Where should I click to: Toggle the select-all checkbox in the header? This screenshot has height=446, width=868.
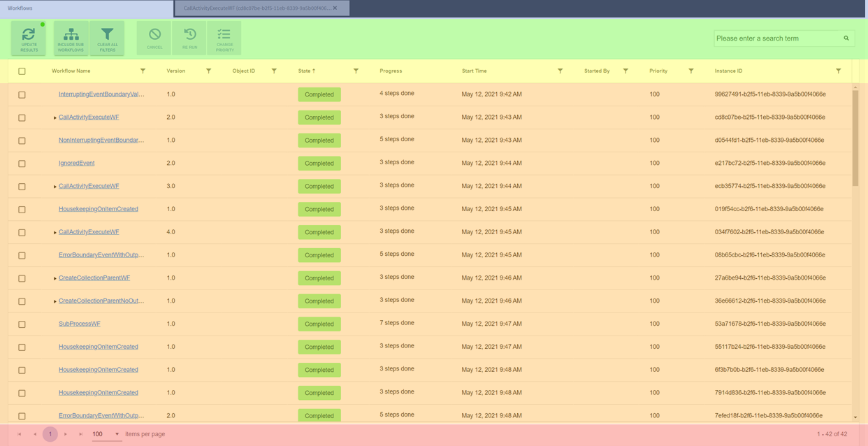pos(22,71)
